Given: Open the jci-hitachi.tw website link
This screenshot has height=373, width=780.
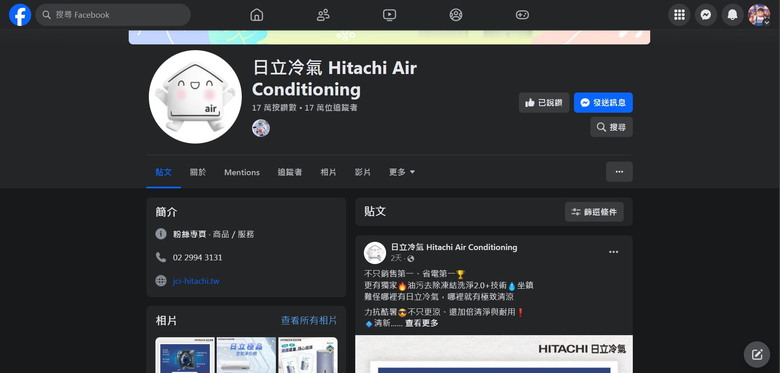Looking at the screenshot, I should [x=196, y=281].
